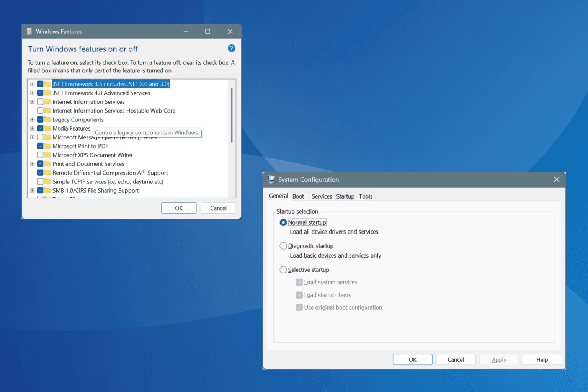
Task: Enable Internet Information Services Hostable Web Core checkbox
Action: coord(40,111)
